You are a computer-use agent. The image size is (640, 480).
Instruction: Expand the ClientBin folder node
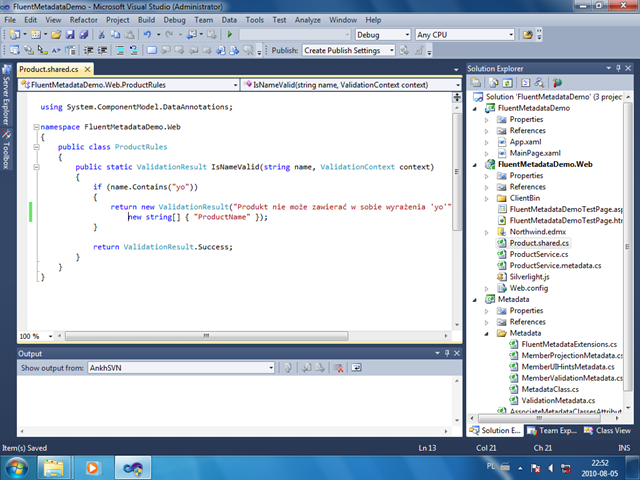(x=487, y=199)
